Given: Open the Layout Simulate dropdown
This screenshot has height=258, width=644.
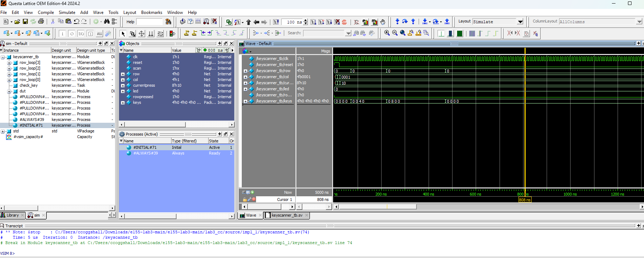Looking at the screenshot, I should [520, 22].
